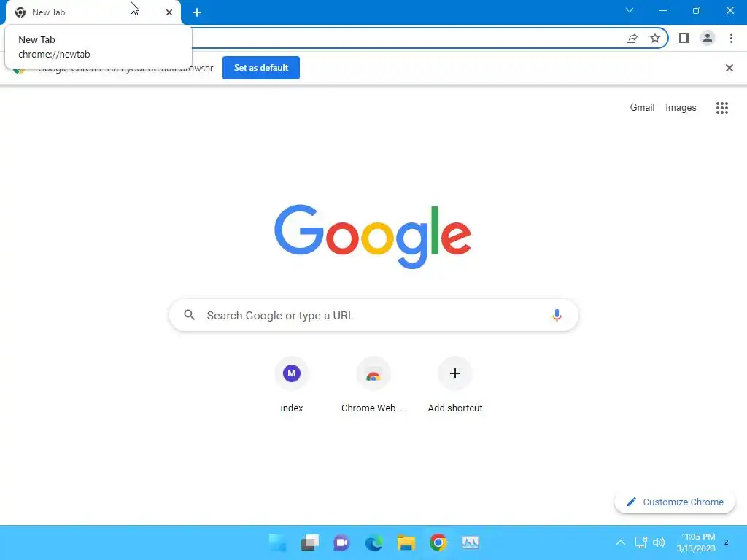Open the Chrome Web Store shortcut
This screenshot has width=747, height=560.
point(373,385)
